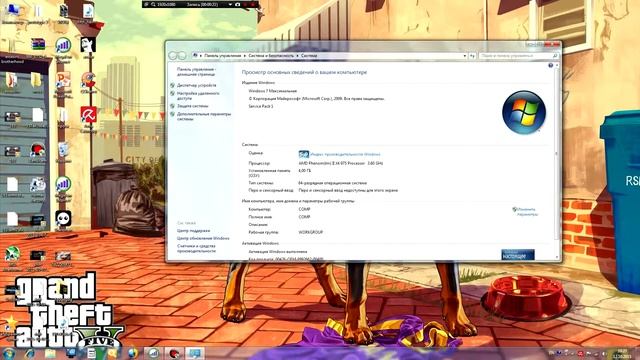Click the shield icon beside Диспетчер устройств
This screenshot has width=640, height=360.
coord(172,85)
